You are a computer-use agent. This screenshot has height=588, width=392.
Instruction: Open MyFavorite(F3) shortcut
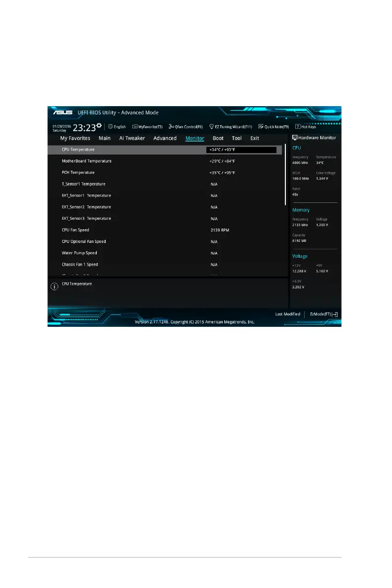[x=148, y=127]
